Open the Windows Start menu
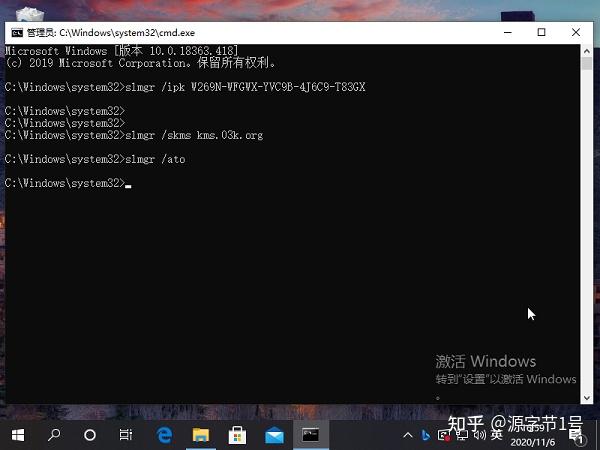 [18, 435]
